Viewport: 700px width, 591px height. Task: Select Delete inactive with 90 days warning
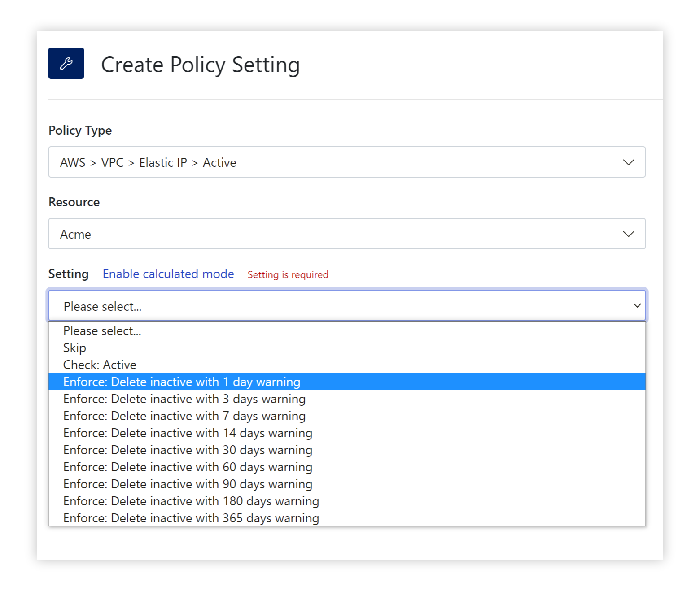click(347, 484)
